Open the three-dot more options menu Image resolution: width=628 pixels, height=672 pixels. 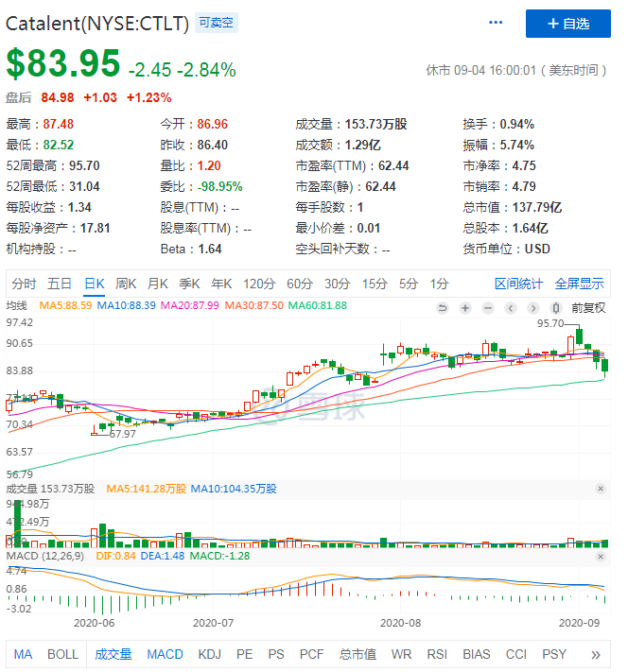click(496, 23)
